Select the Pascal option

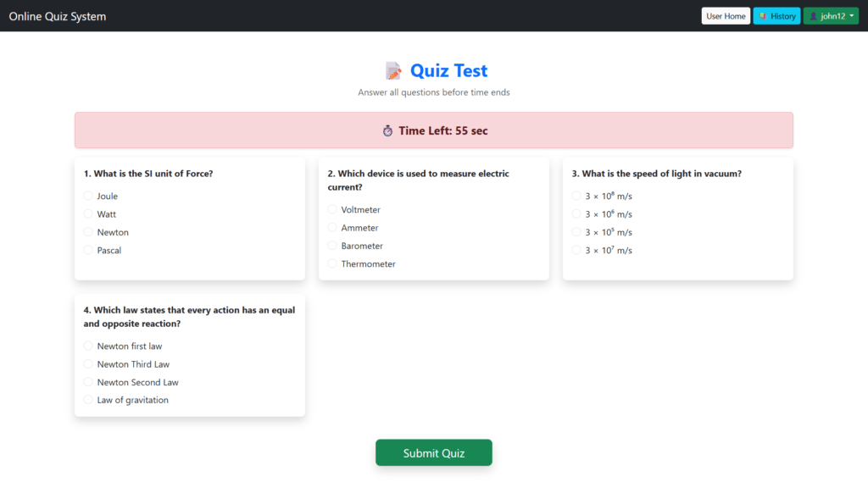(x=88, y=250)
